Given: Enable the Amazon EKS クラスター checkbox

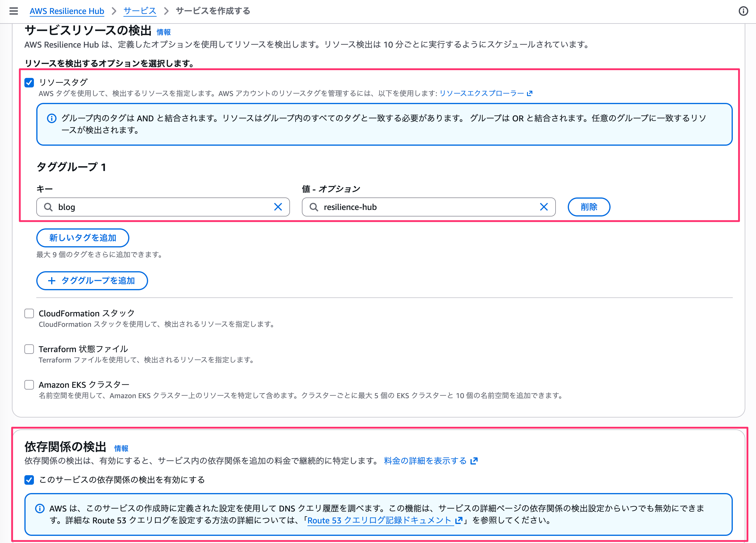Looking at the screenshot, I should (x=29, y=385).
